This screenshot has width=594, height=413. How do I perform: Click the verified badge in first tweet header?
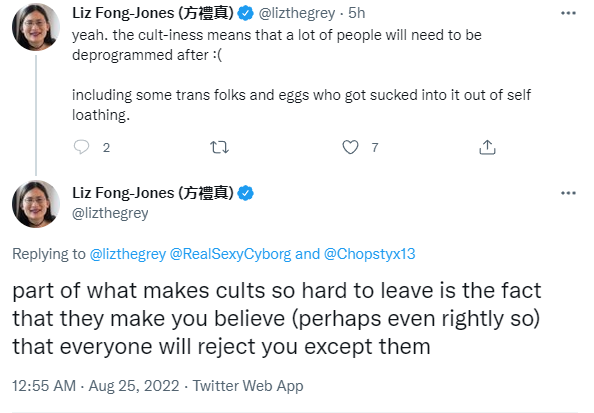coord(245,14)
